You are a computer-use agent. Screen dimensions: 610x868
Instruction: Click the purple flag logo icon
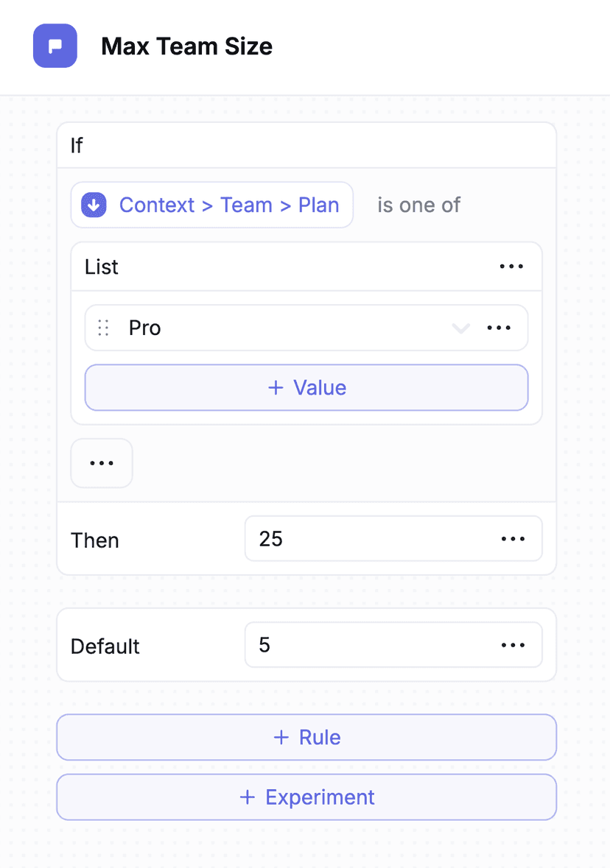(x=55, y=46)
